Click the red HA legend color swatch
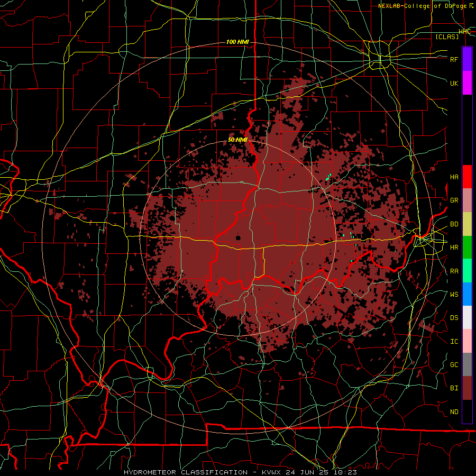This screenshot has height=476, width=476. (x=467, y=177)
